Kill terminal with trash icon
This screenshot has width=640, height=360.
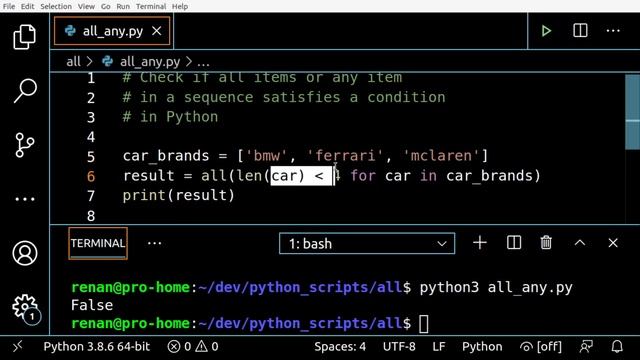point(546,243)
